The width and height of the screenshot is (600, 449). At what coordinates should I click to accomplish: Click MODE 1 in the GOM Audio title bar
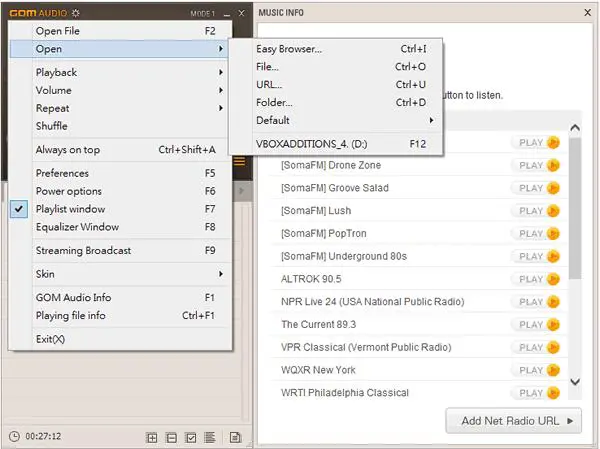click(x=203, y=14)
